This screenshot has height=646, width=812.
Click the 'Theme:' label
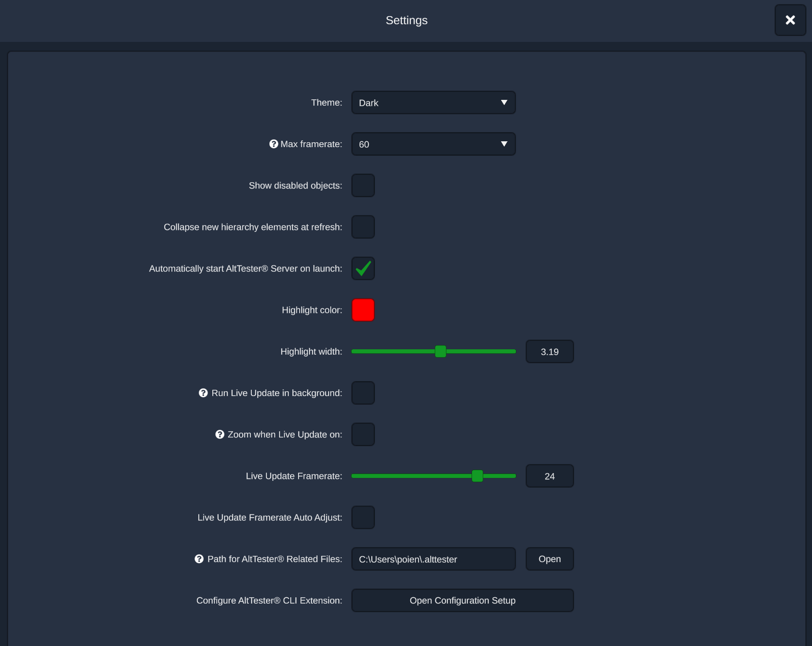pyautogui.click(x=327, y=103)
